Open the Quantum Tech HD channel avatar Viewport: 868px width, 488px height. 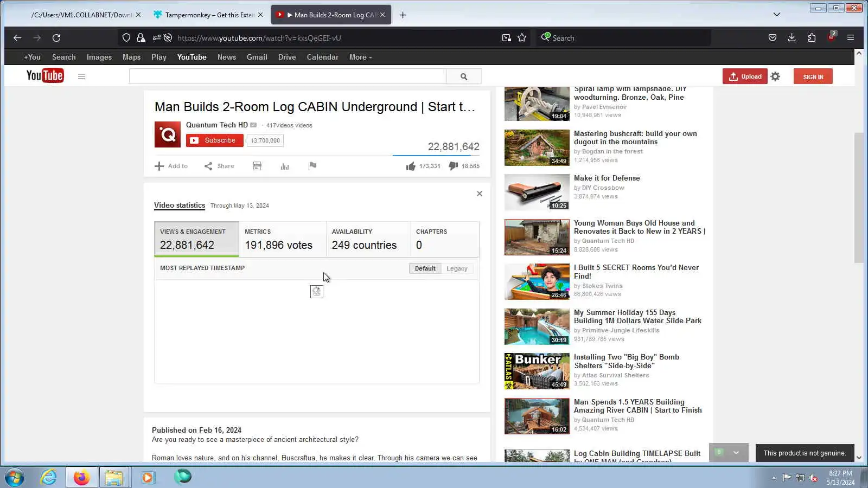click(x=168, y=134)
